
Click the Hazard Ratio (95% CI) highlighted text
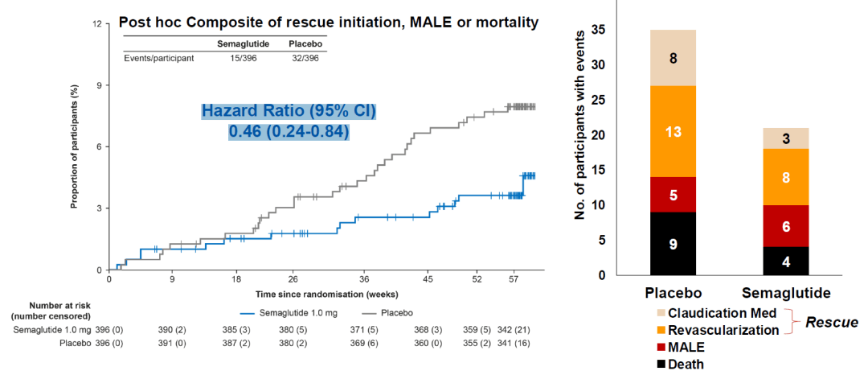pos(289,112)
